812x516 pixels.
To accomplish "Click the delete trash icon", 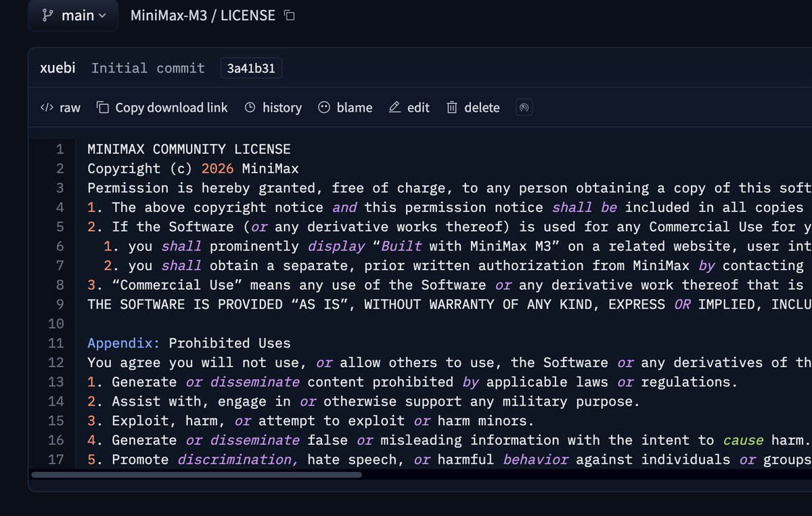I will pyautogui.click(x=452, y=108).
